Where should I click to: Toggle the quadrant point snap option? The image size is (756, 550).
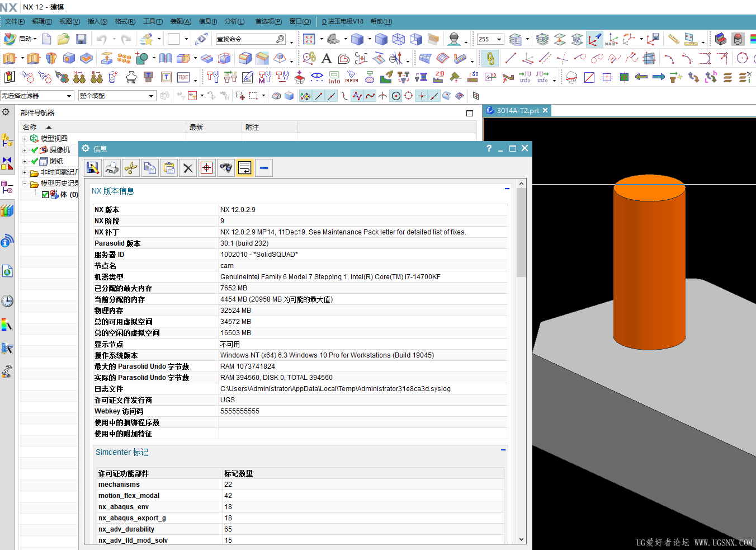coord(409,96)
